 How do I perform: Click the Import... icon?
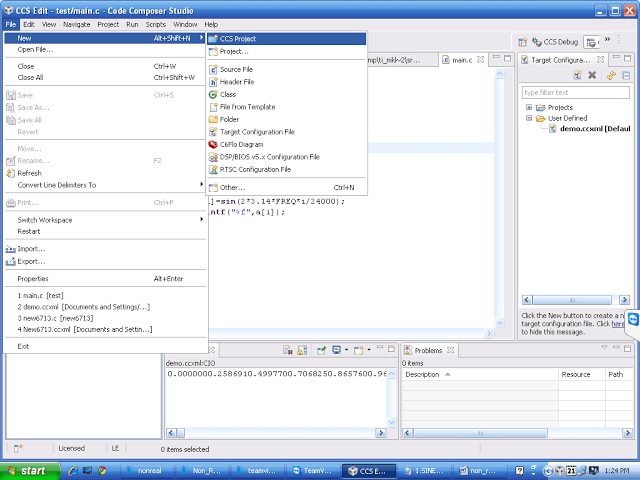[x=11, y=249]
